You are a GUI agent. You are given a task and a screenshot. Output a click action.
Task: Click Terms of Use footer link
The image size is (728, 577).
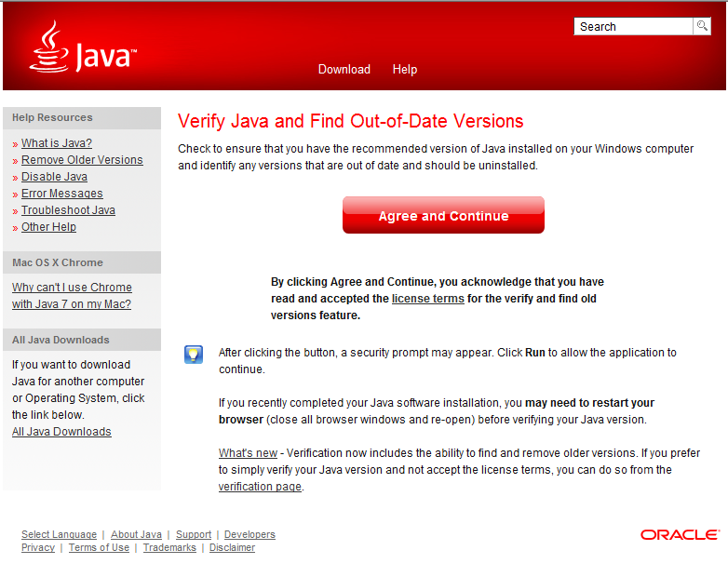click(99, 547)
